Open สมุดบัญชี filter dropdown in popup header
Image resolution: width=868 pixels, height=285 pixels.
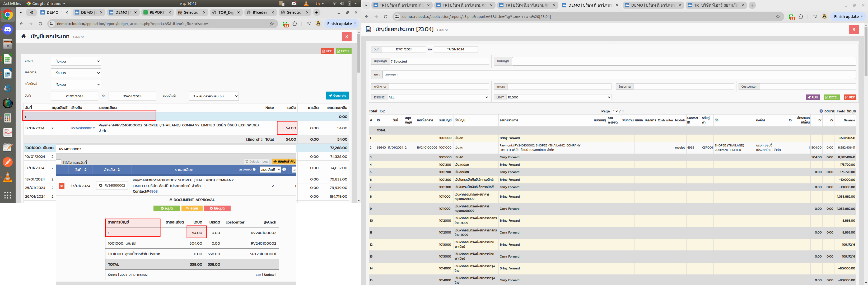click(270, 170)
